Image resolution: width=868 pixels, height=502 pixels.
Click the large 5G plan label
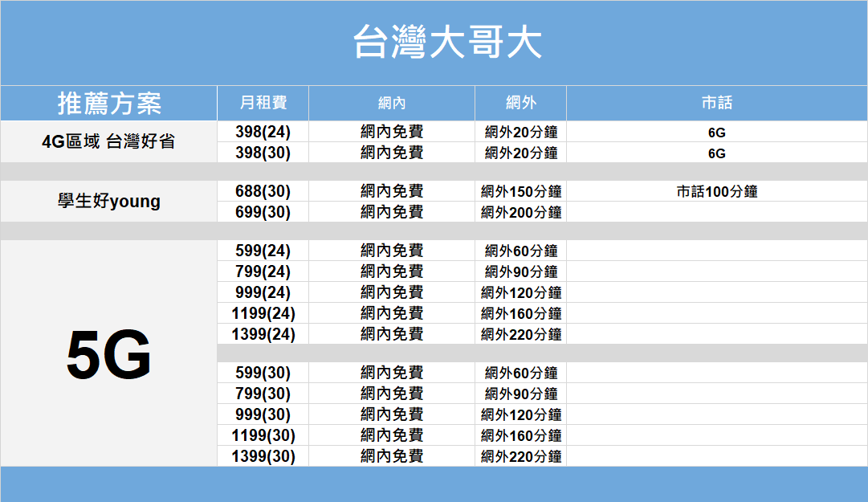pyautogui.click(x=108, y=354)
